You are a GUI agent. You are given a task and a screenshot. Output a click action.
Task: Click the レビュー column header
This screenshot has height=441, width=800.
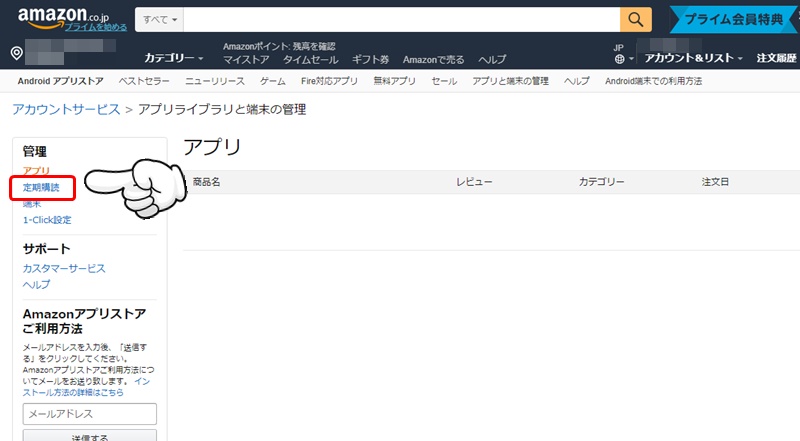[474, 182]
